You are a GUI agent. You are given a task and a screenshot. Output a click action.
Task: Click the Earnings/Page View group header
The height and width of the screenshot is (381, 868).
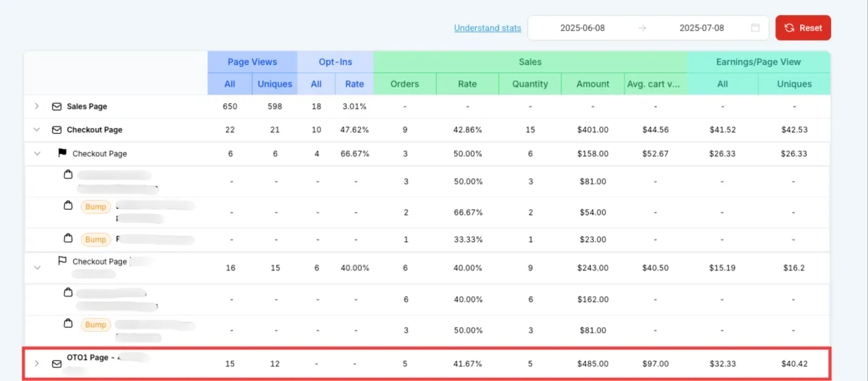[x=759, y=62]
